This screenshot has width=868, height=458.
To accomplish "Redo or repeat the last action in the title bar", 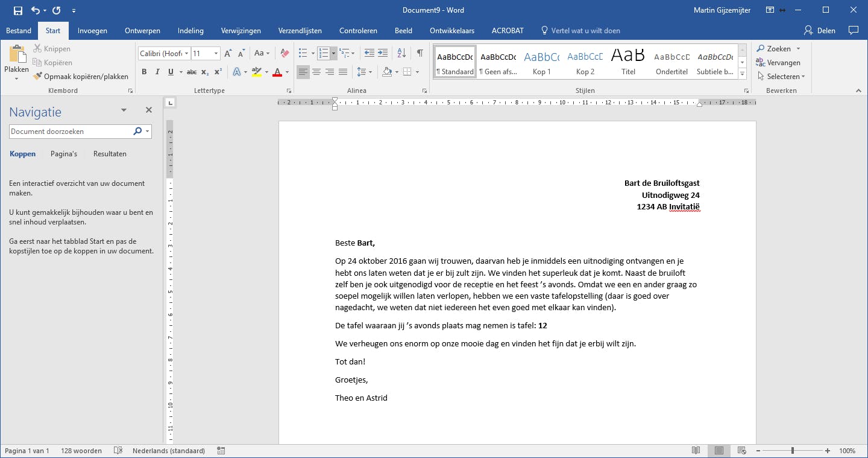I will click(57, 10).
